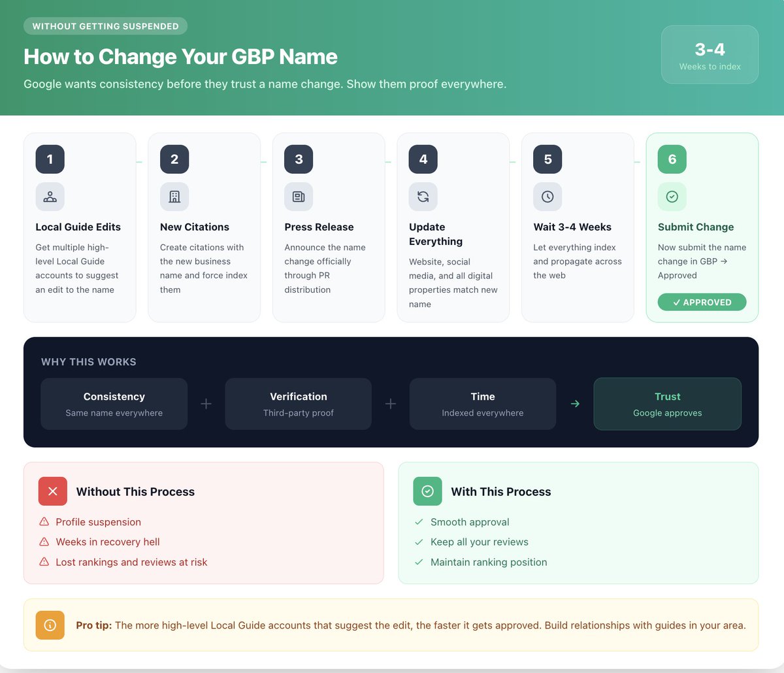Click the red X icon beside Without This Process

(x=53, y=491)
